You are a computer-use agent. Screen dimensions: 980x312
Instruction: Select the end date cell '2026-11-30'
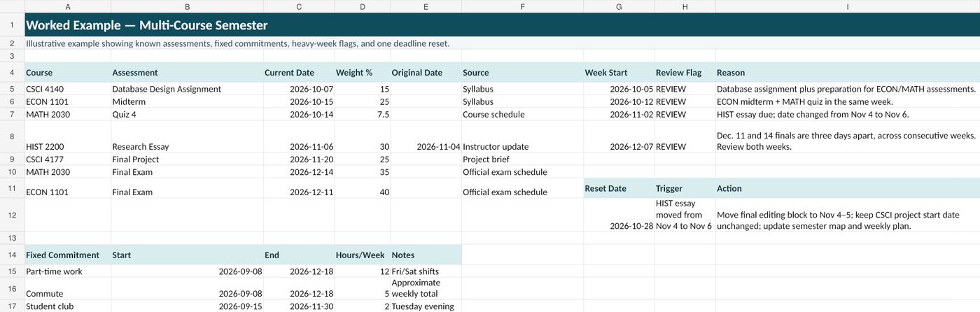pos(299,306)
